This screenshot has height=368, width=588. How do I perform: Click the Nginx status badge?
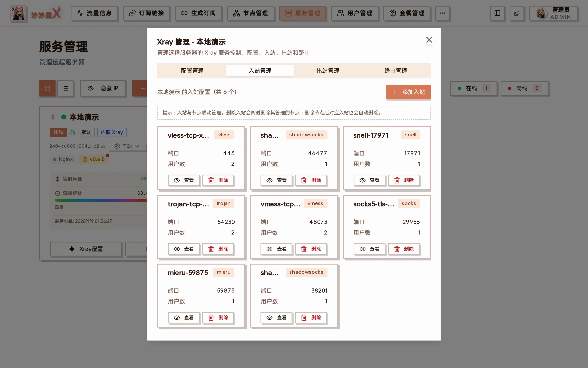[63, 159]
